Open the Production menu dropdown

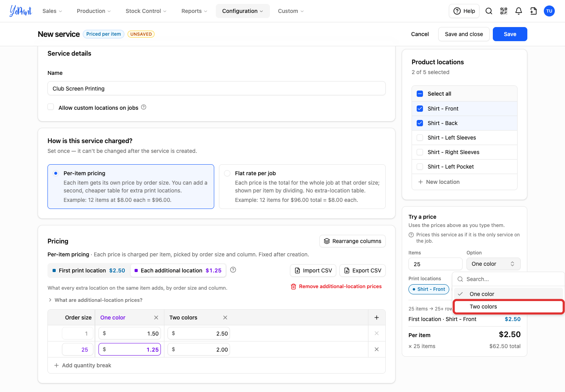click(x=94, y=11)
